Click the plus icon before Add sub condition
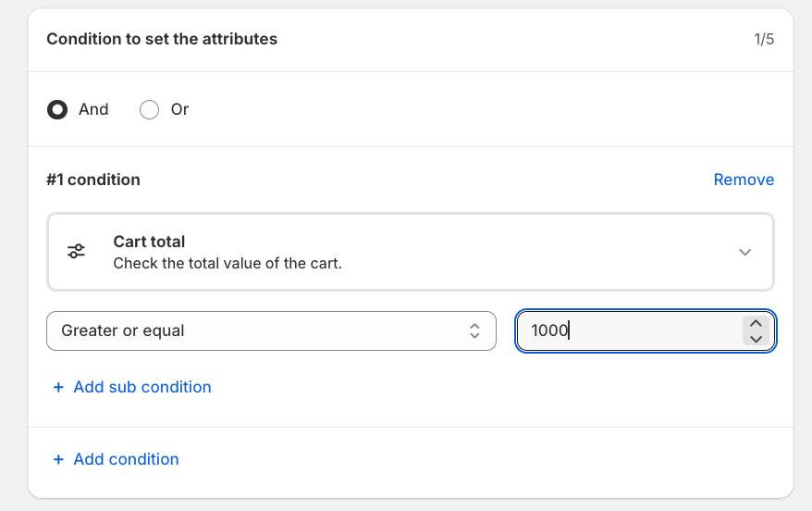The height and width of the screenshot is (511, 812). click(x=58, y=387)
